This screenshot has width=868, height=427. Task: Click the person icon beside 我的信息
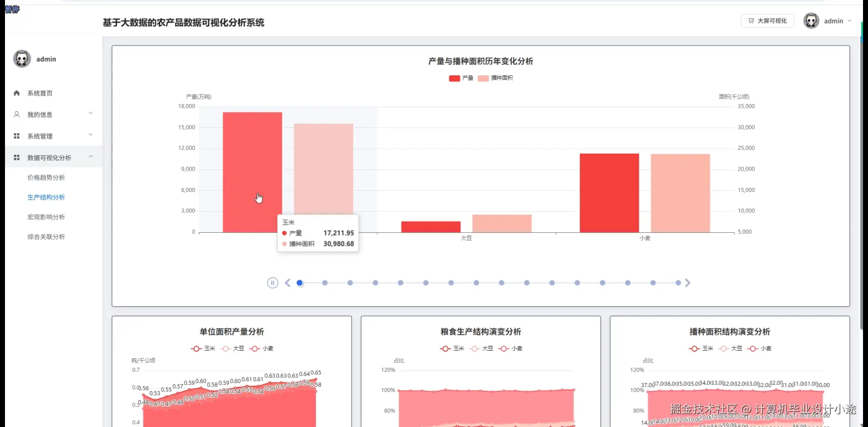point(17,114)
